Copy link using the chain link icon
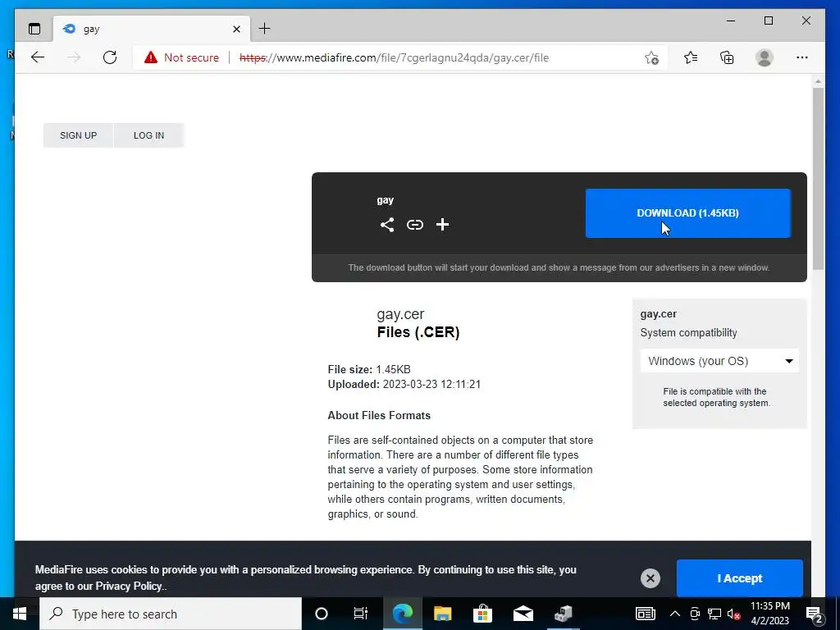The height and width of the screenshot is (630, 840). (x=414, y=225)
